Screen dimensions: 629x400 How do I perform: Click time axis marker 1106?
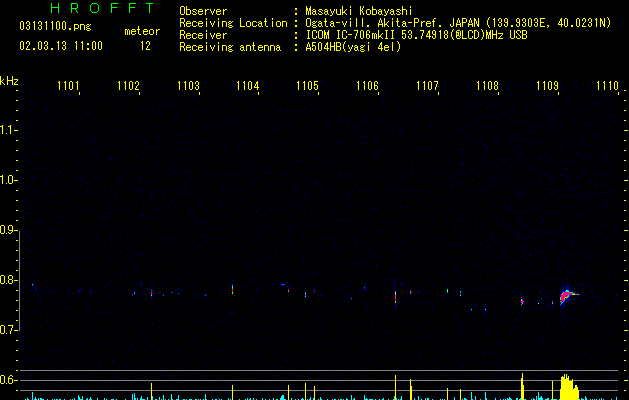(x=367, y=86)
